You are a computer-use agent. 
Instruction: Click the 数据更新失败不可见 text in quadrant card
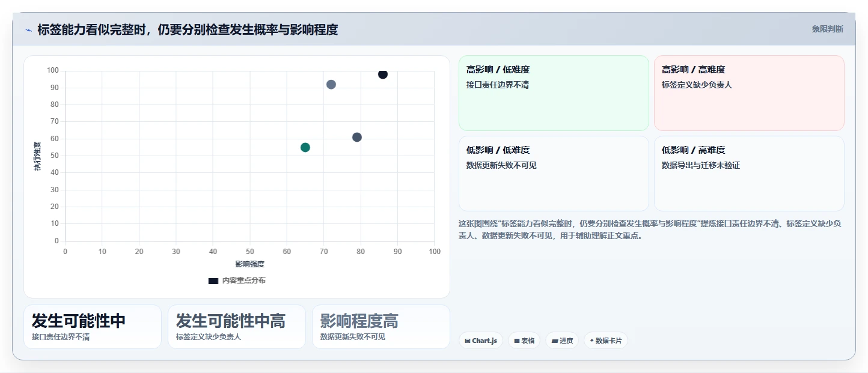click(x=501, y=165)
